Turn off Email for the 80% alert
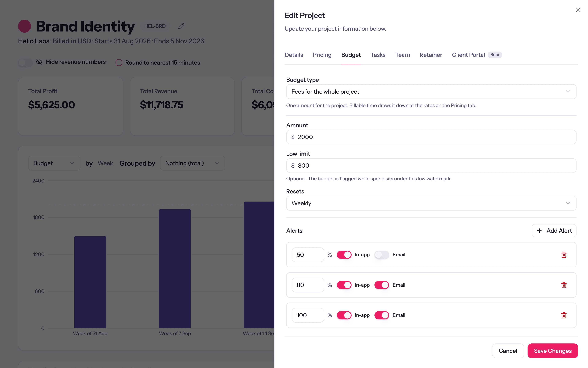Image resolution: width=588 pixels, height=368 pixels. [382, 285]
